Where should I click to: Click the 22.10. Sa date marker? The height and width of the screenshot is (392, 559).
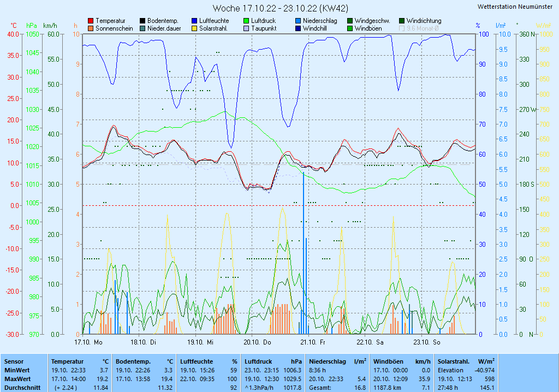click(x=370, y=342)
